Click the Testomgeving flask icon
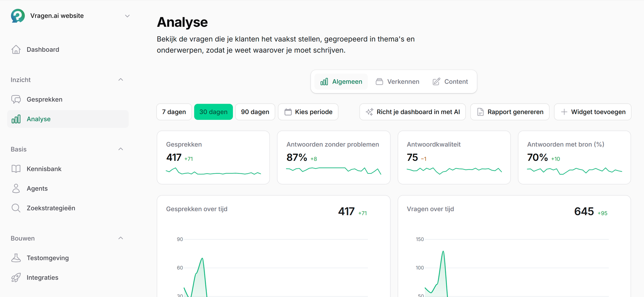 (16, 258)
